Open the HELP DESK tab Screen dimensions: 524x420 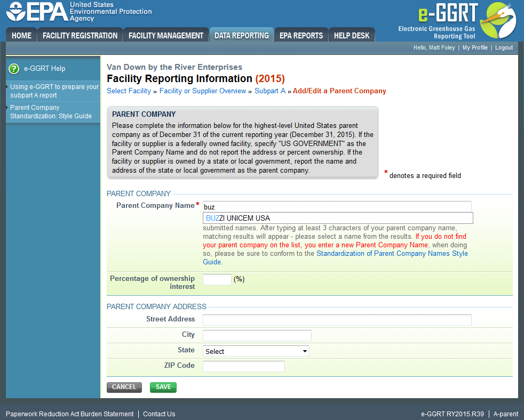point(352,35)
